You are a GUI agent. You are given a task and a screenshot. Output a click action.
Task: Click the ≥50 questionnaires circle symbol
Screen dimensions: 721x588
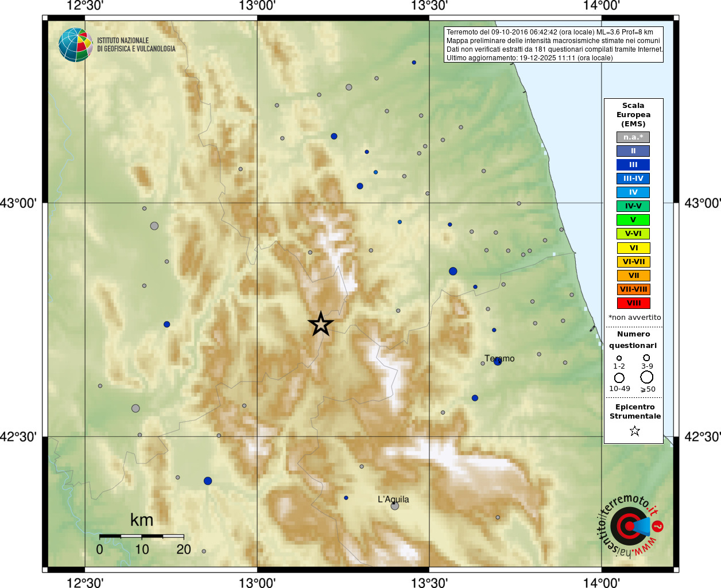(647, 377)
